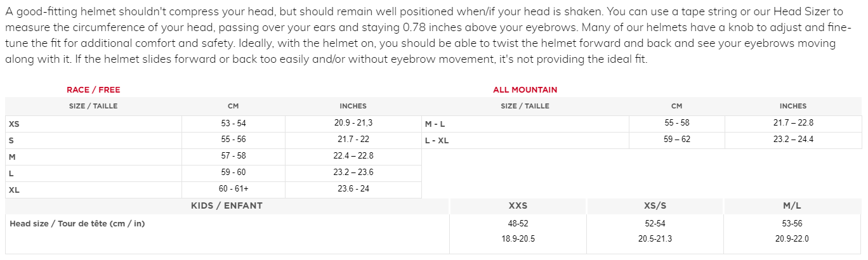Click the XXS kids size column header

[x=518, y=205]
